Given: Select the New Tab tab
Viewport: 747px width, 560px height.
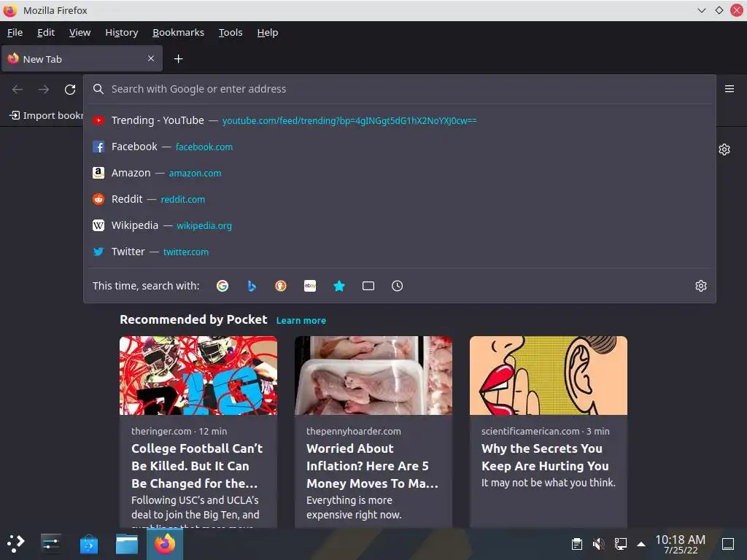Looking at the screenshot, I should tap(82, 58).
